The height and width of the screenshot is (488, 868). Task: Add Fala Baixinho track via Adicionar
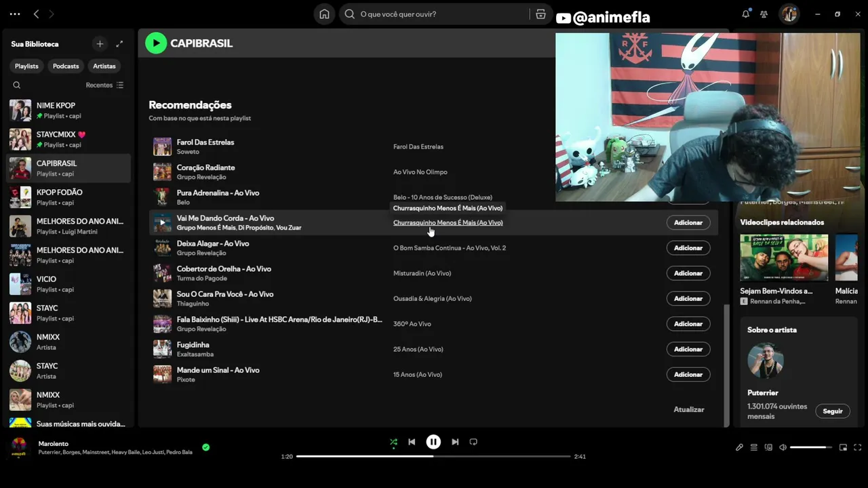tap(688, 324)
